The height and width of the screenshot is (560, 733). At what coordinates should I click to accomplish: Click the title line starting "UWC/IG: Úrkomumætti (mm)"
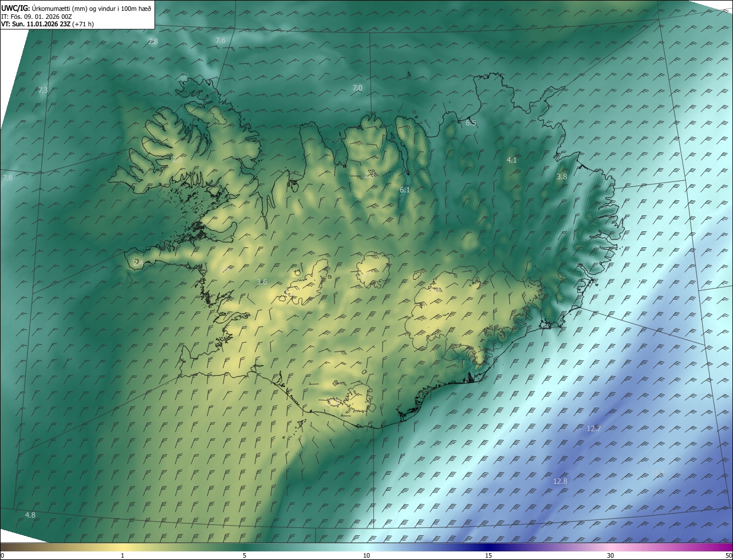coord(76,8)
